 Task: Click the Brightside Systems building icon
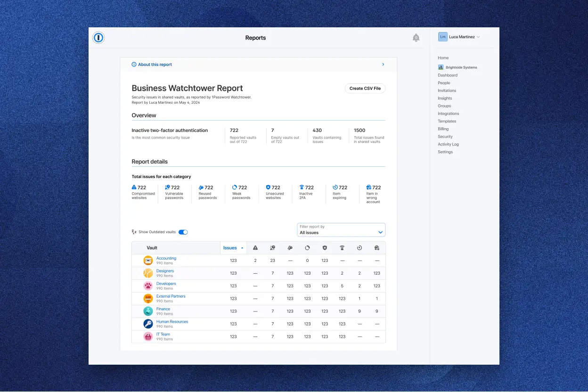point(441,67)
